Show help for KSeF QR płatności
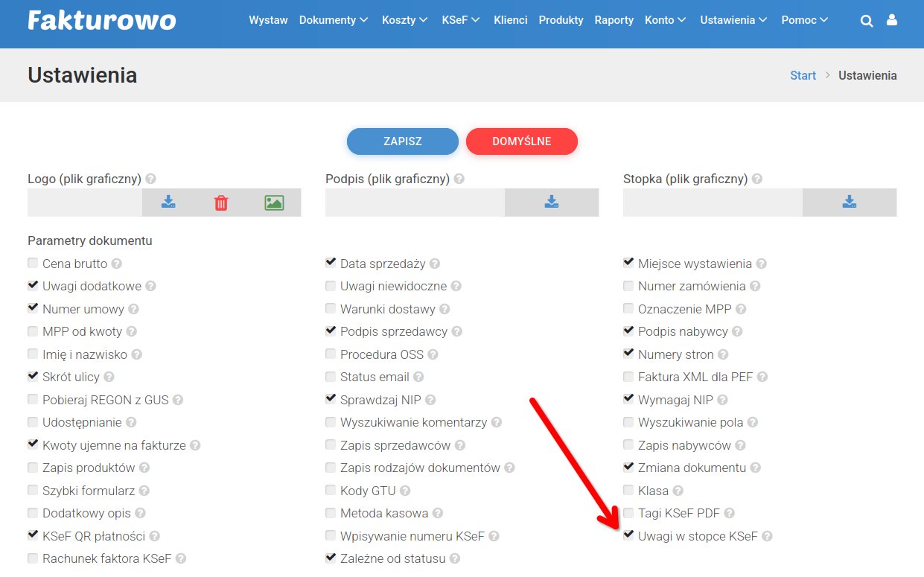 (x=155, y=536)
